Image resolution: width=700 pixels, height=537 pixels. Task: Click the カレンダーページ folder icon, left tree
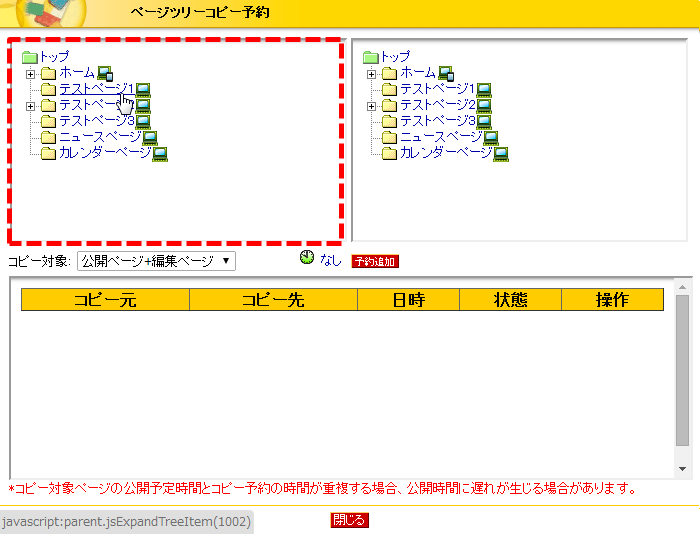point(49,154)
